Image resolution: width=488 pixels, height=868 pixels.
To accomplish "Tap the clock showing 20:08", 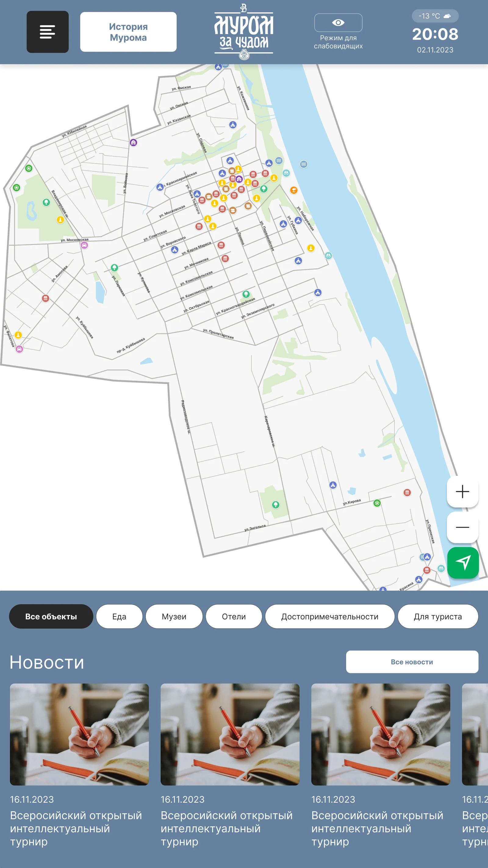I will tap(435, 34).
